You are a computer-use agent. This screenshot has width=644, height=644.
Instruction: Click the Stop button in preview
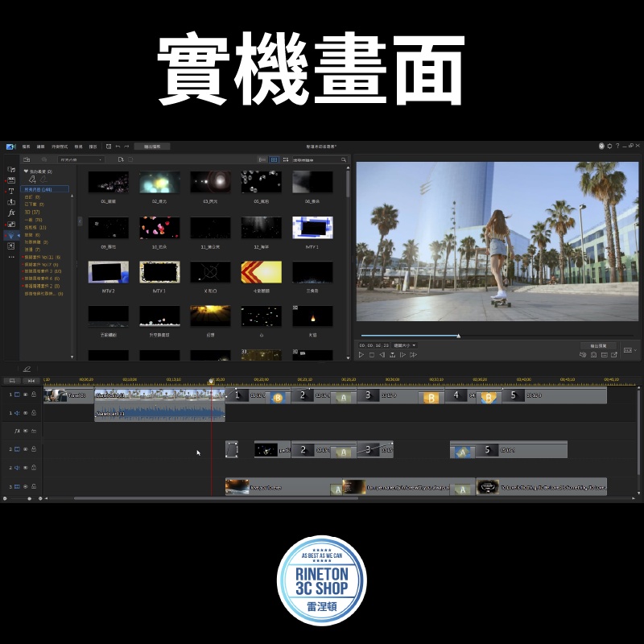[372, 354]
